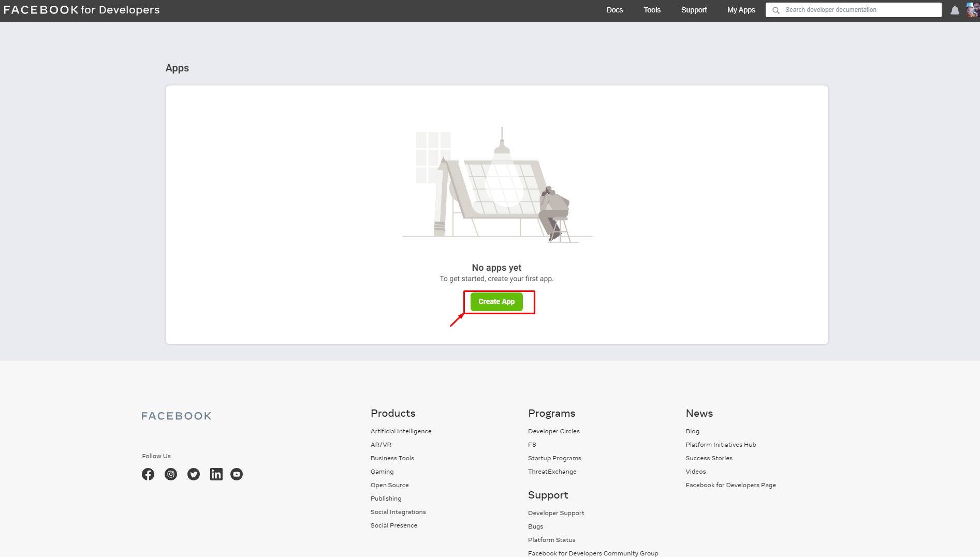Open the Facebook for Developers Page link
This screenshot has width=980, height=557.
pyautogui.click(x=731, y=485)
